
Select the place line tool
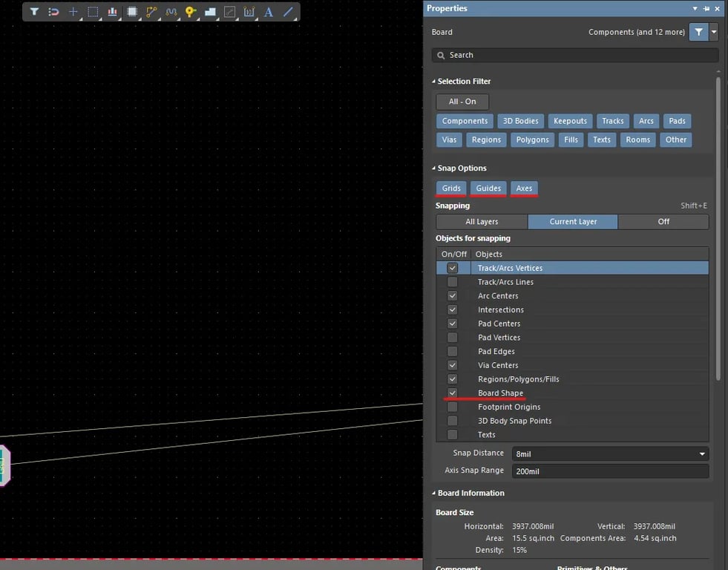coord(288,12)
